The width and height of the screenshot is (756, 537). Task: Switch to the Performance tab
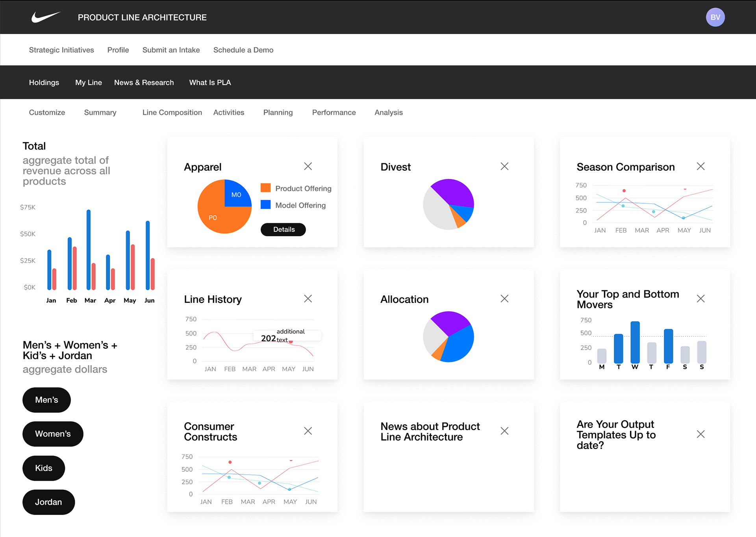[334, 113]
